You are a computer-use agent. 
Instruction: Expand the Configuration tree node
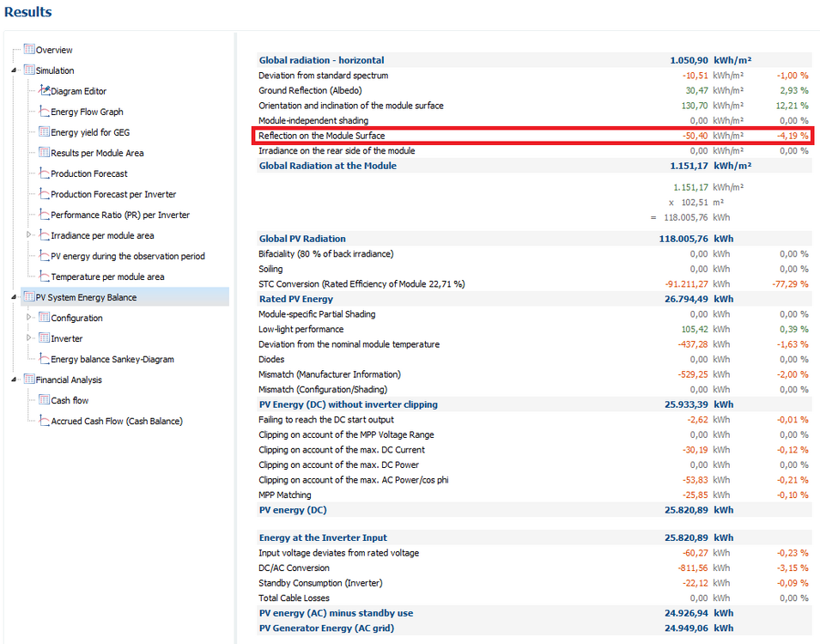click(x=29, y=318)
